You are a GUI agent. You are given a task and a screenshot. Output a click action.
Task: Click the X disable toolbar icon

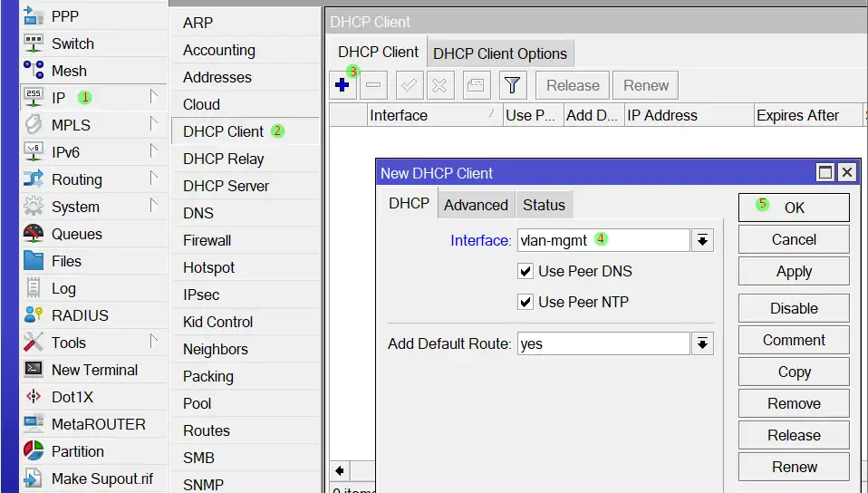pyautogui.click(x=439, y=86)
